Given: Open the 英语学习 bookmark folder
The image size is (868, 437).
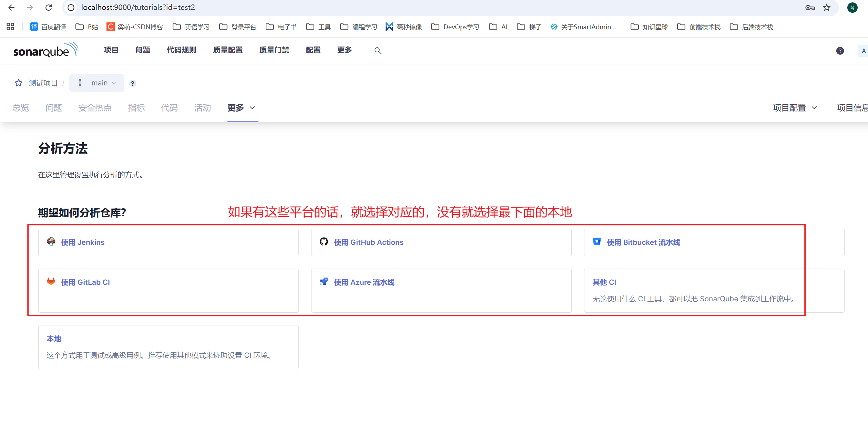Looking at the screenshot, I should (191, 27).
